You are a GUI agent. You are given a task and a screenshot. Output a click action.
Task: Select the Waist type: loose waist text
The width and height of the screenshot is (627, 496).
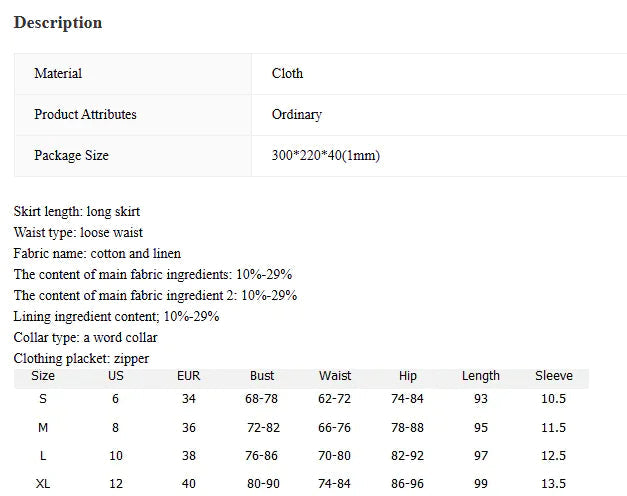point(78,233)
